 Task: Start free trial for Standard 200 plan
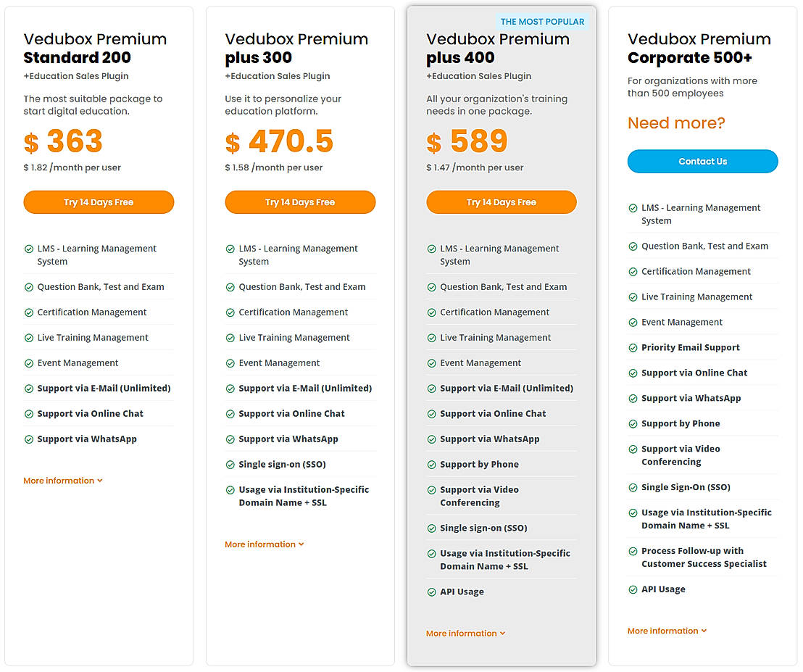99,202
